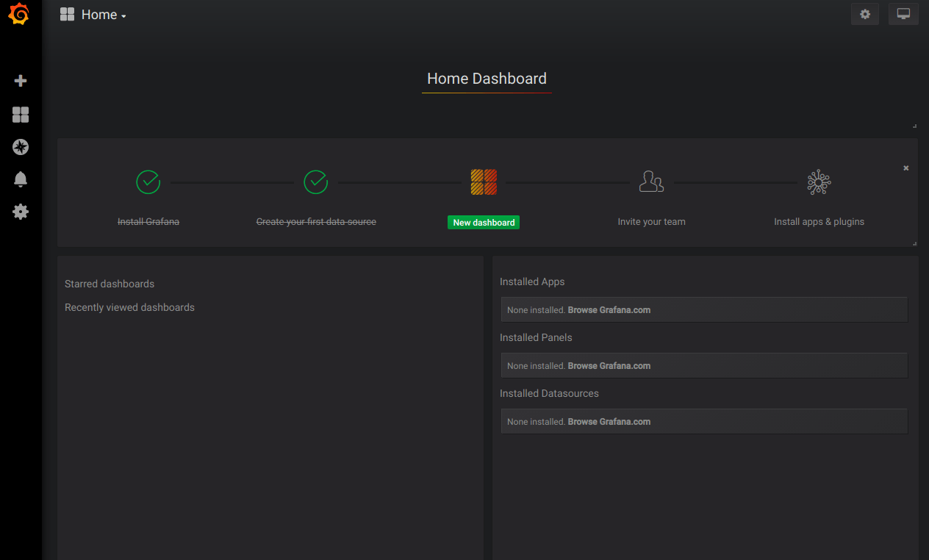
Task: Open the Create plus menu in sidebar
Action: coord(21,81)
